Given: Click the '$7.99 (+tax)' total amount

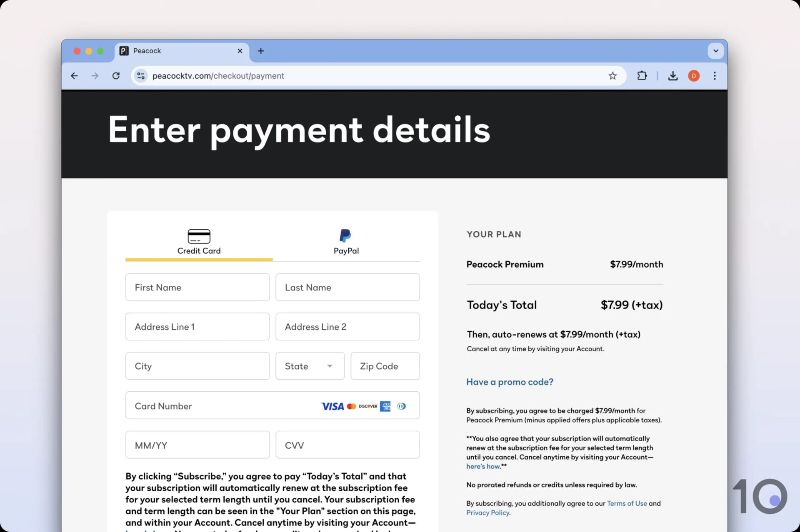Looking at the screenshot, I should (632, 305).
